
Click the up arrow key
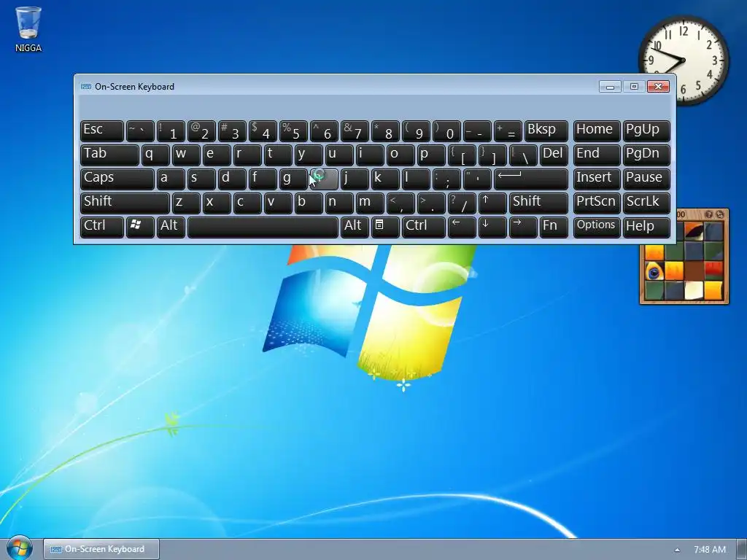coord(492,203)
